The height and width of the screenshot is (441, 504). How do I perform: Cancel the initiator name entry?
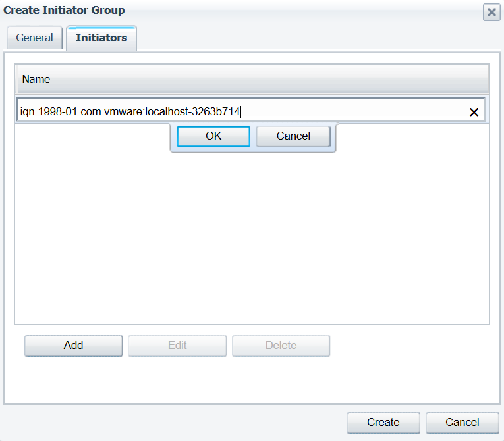tap(293, 136)
